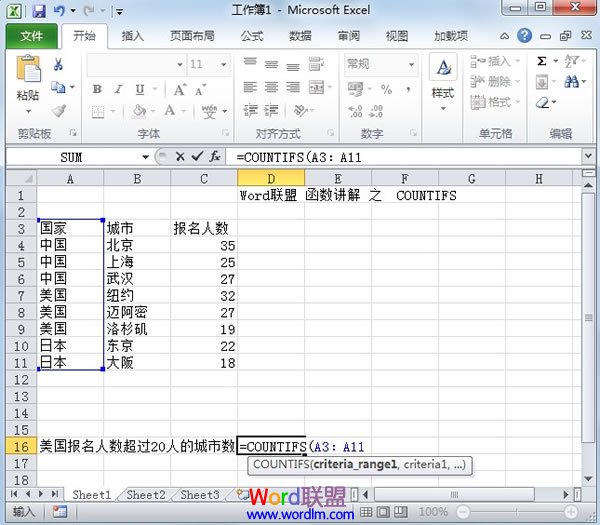Select cell C7 containing 32
The image size is (600, 525).
coord(203,295)
